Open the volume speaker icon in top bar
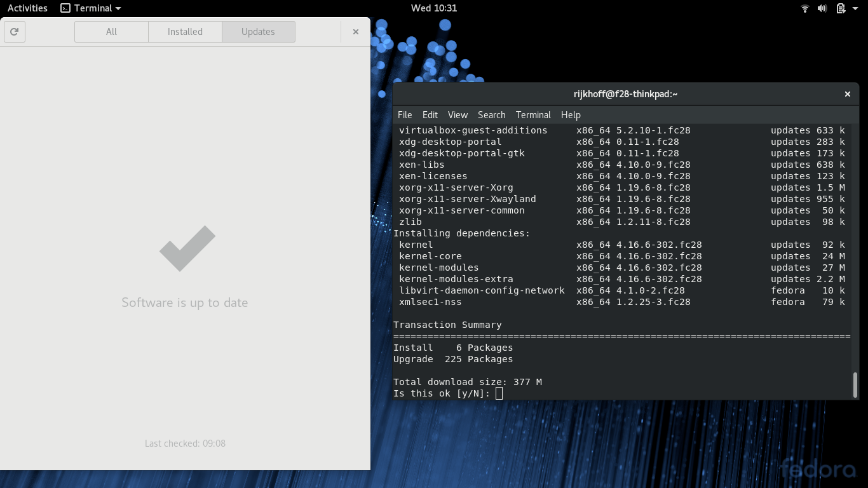Screen dimensions: 868x488 coord(822,8)
